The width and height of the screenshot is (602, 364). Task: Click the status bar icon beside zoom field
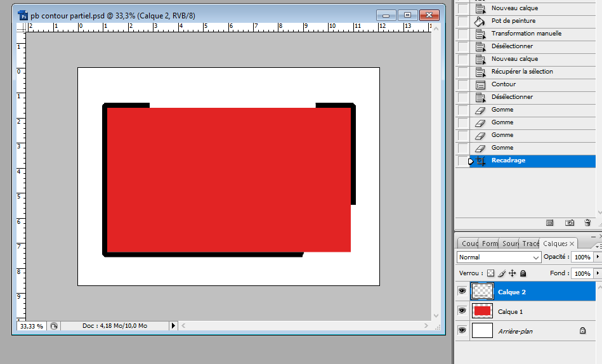click(54, 326)
